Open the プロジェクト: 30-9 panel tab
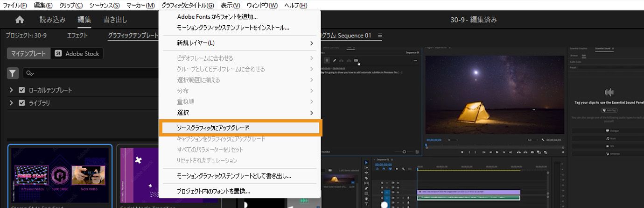The image size is (644, 208). [x=26, y=36]
